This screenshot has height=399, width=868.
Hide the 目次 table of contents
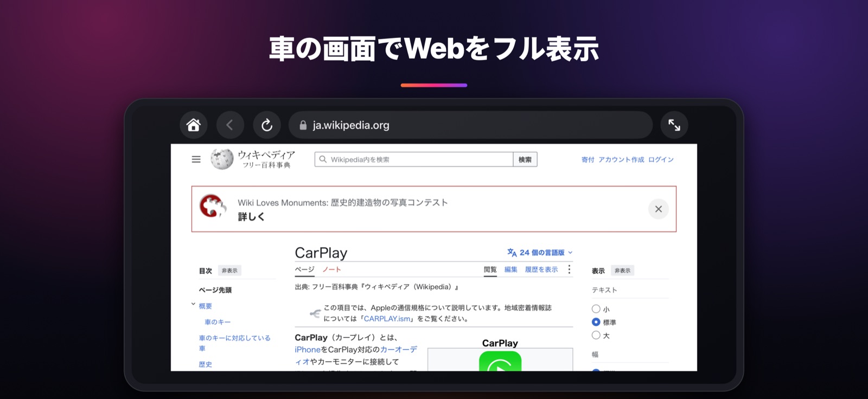[229, 271]
